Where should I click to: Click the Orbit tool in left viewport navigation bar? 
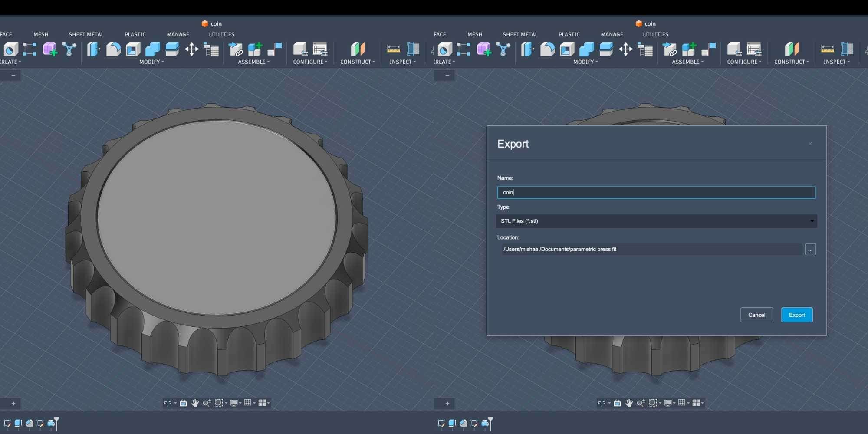click(x=168, y=403)
